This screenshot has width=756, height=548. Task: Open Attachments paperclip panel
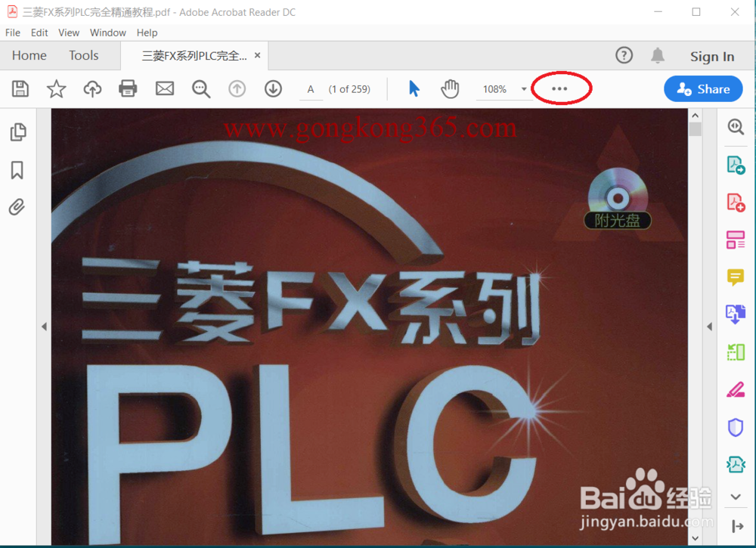tap(17, 207)
